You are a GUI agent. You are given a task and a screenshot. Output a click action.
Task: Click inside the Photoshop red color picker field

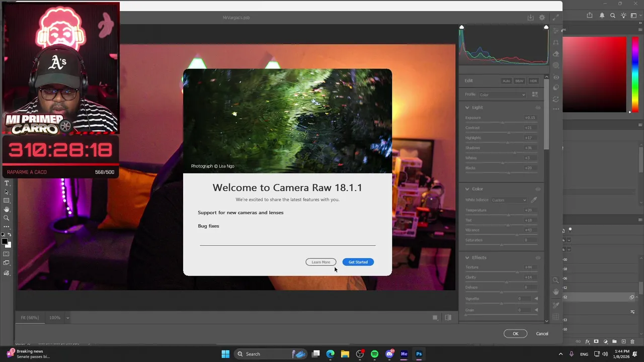594,74
